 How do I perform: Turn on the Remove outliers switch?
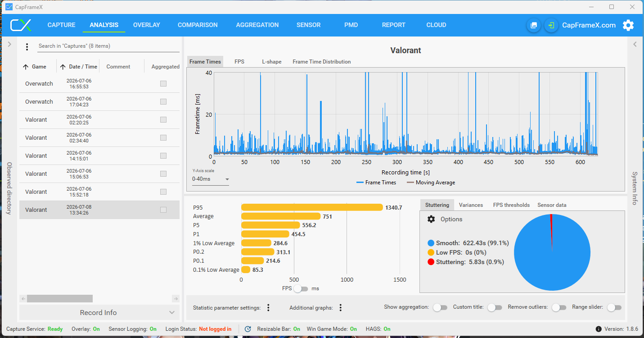point(559,307)
